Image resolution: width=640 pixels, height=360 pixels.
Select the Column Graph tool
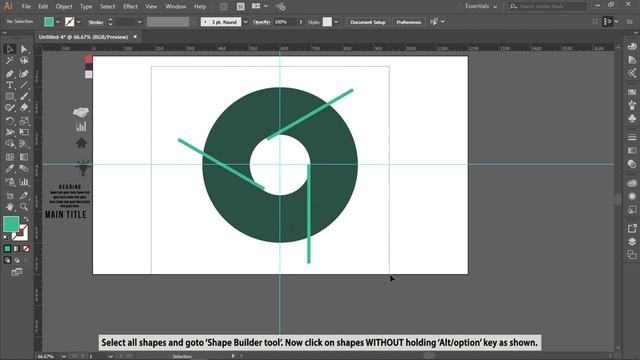(24, 182)
